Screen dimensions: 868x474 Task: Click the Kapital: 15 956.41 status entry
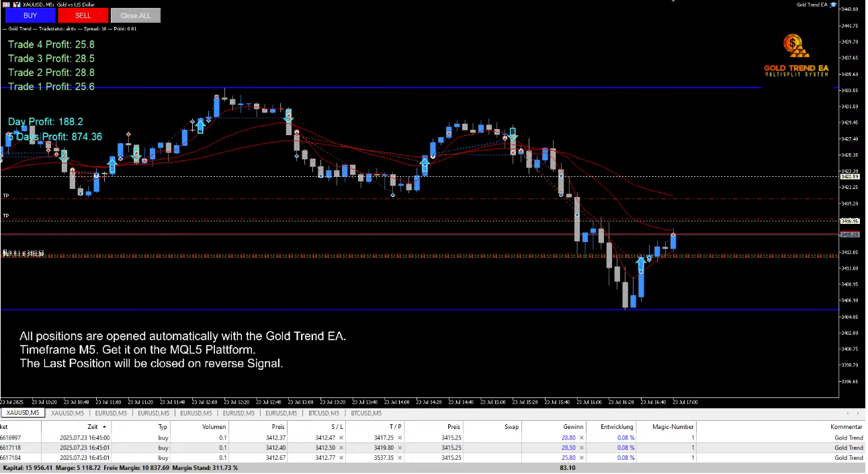coord(26,468)
